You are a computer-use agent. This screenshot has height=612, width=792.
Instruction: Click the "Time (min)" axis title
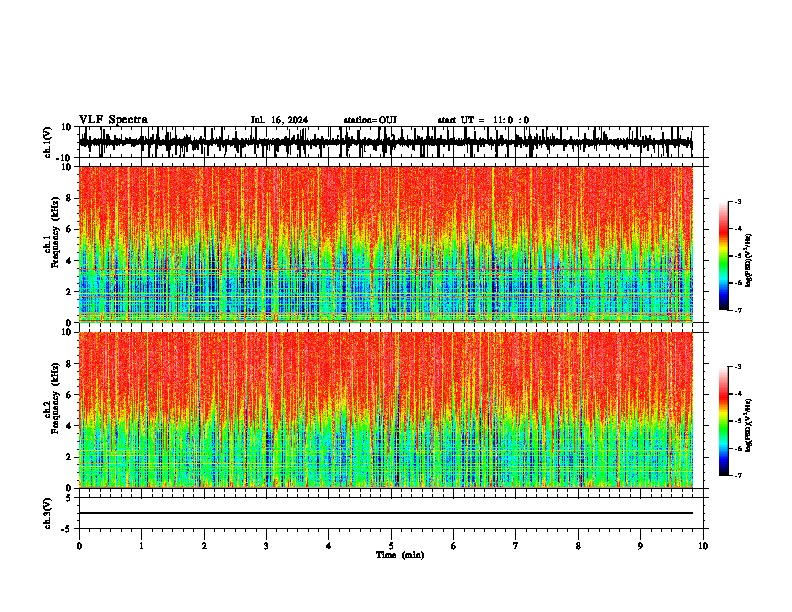click(x=400, y=555)
